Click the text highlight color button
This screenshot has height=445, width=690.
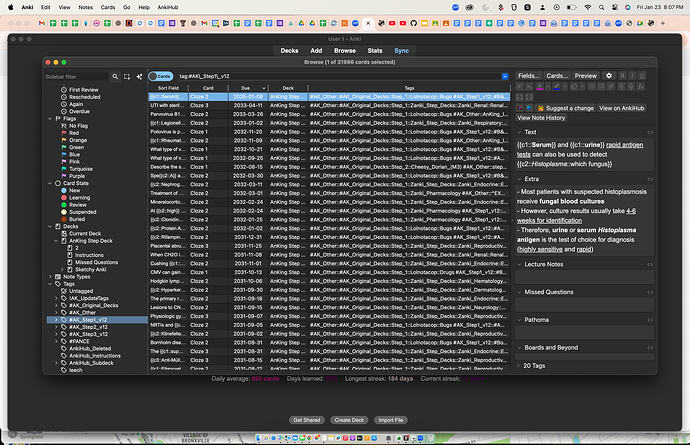tap(556, 86)
